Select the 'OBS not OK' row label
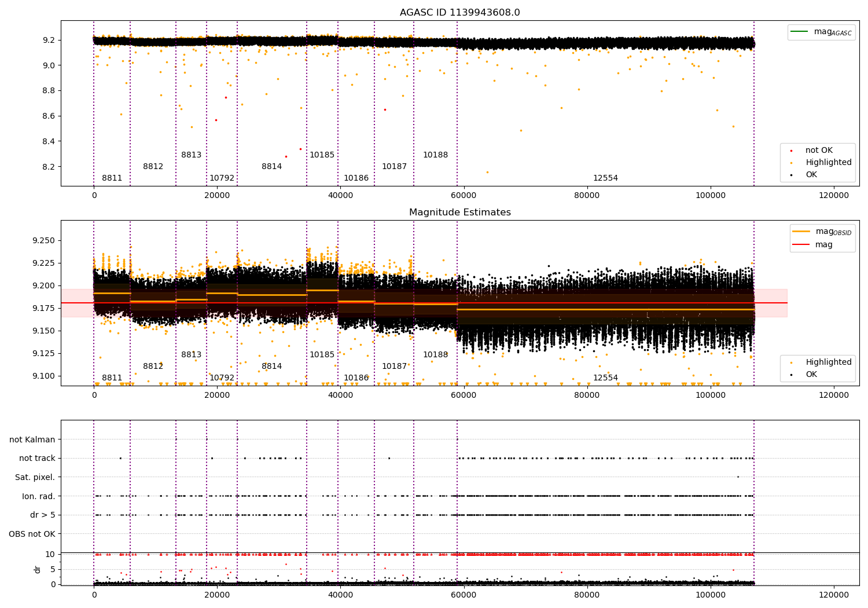Image resolution: width=868 pixels, height=608 pixels. pos(32,534)
